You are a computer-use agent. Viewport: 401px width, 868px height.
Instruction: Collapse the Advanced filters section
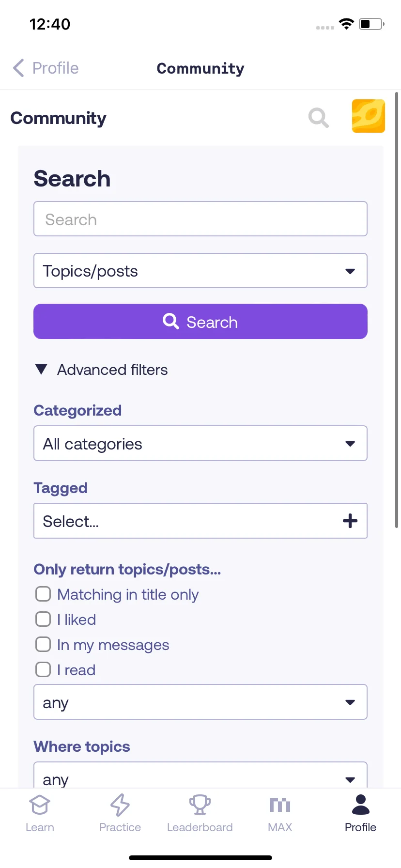(x=101, y=370)
